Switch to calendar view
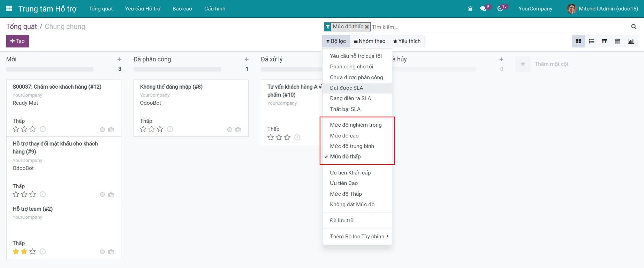Image resolution: width=644 pixels, height=268 pixels. [618, 41]
